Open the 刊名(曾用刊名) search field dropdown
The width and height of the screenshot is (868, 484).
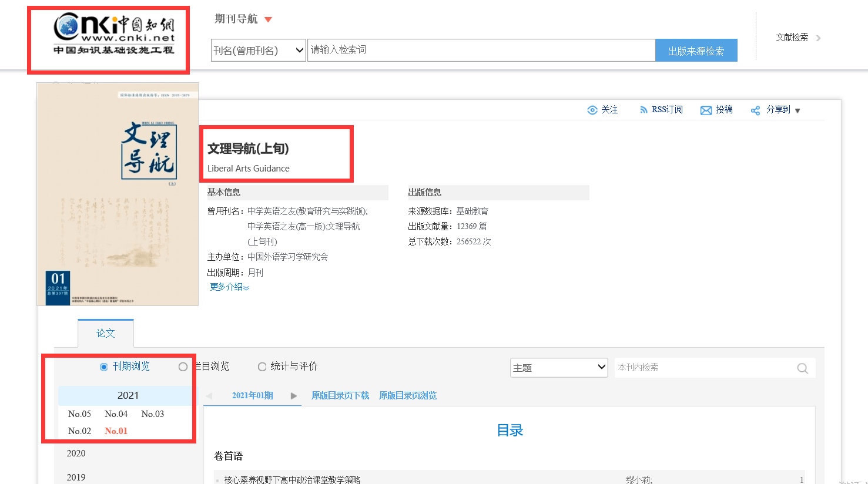(259, 50)
